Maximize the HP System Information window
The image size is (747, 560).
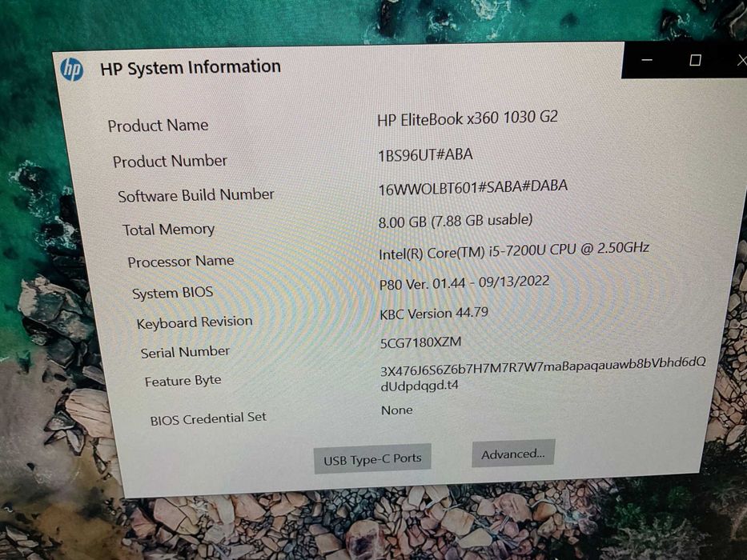[695, 60]
